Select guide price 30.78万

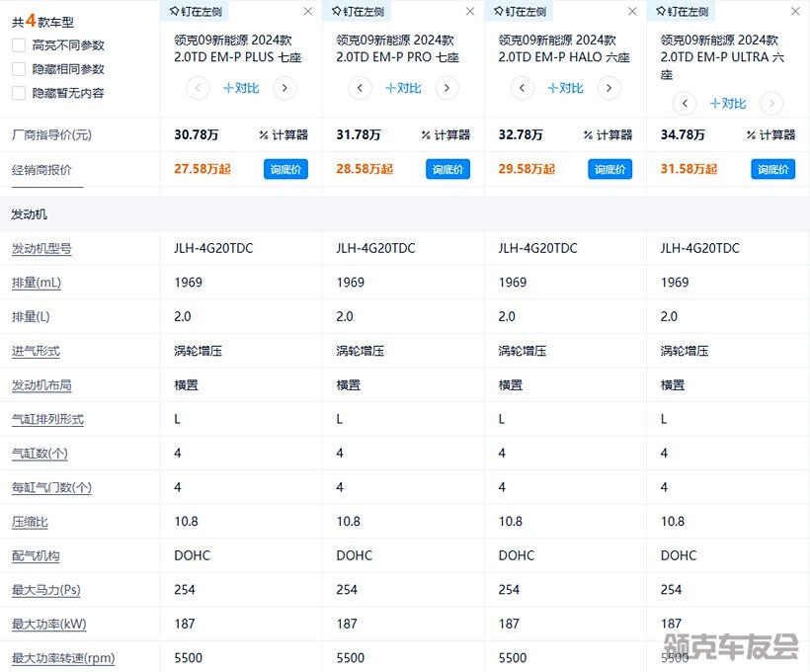pyautogui.click(x=197, y=135)
